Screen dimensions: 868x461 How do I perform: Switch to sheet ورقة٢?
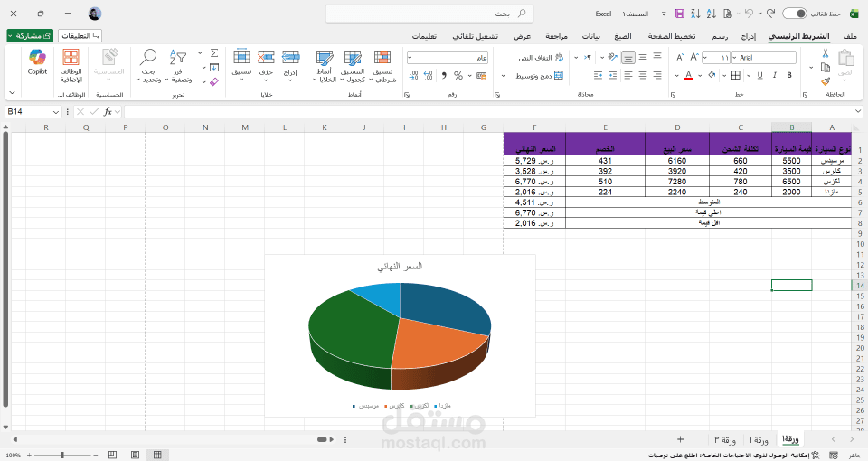pyautogui.click(x=759, y=440)
